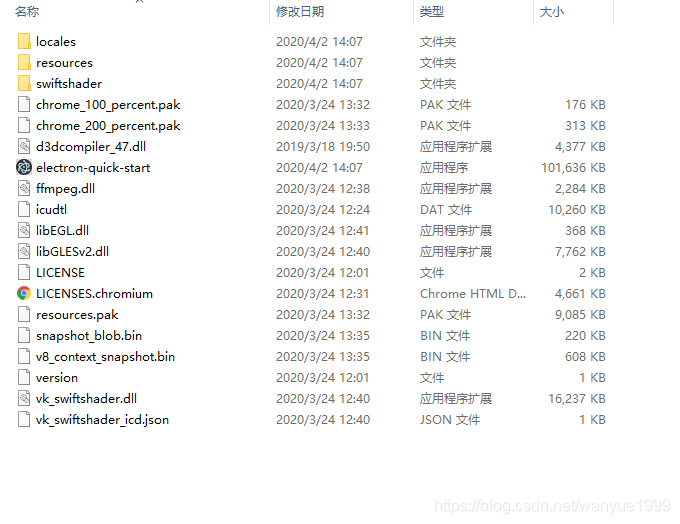The image size is (680, 524).
Task: Click the Chrome icon of LICENSES.chromium
Action: pyautogui.click(x=24, y=294)
